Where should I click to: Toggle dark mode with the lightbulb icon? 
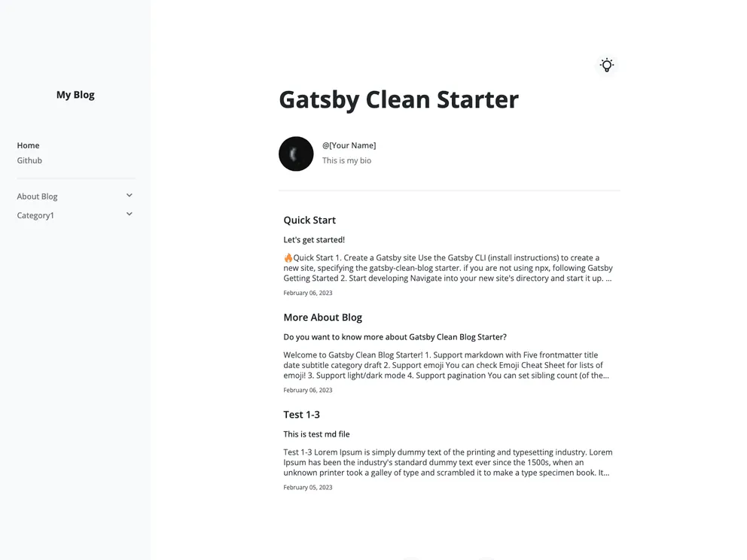pyautogui.click(x=607, y=65)
